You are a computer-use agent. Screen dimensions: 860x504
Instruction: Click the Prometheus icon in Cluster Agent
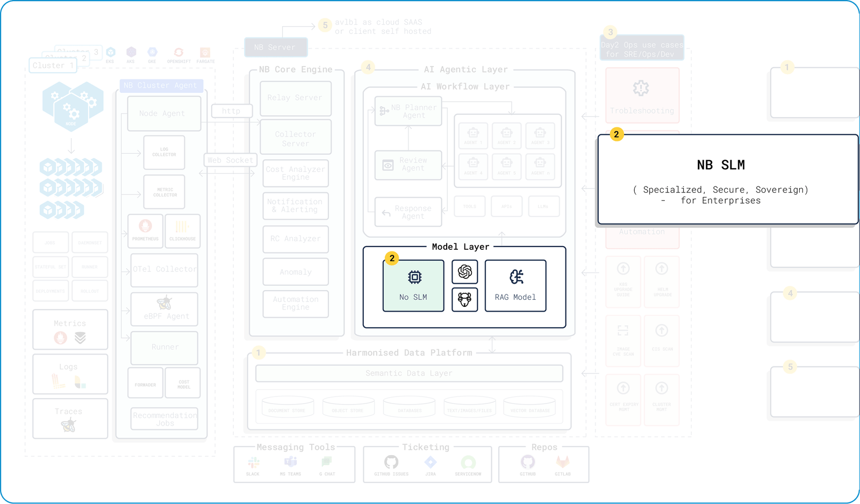pos(145,226)
